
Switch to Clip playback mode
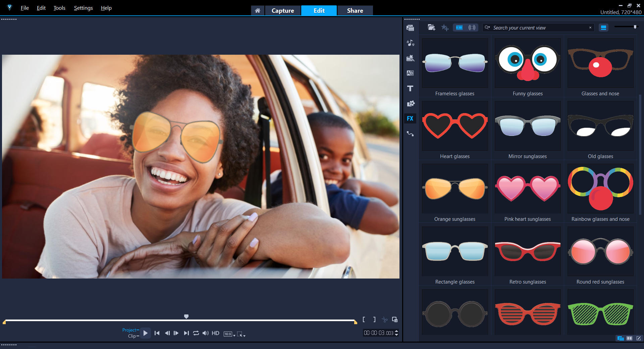pos(132,336)
